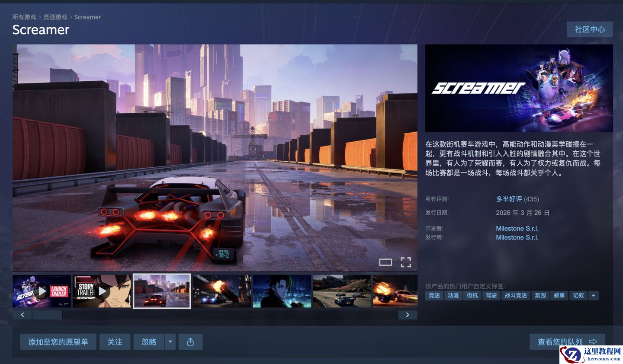
Task: Click the 开发者: label
Action: pos(434,228)
